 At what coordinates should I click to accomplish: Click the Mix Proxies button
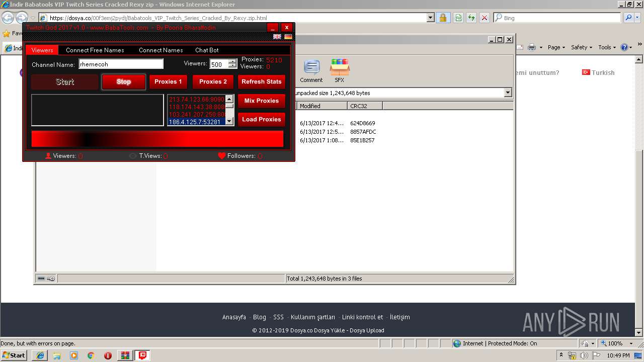262,101
